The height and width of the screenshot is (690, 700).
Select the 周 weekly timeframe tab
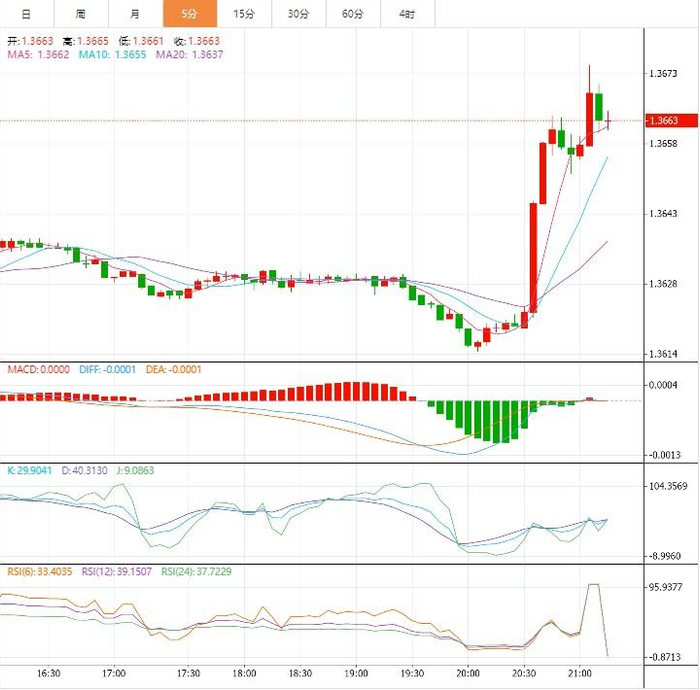pos(81,14)
